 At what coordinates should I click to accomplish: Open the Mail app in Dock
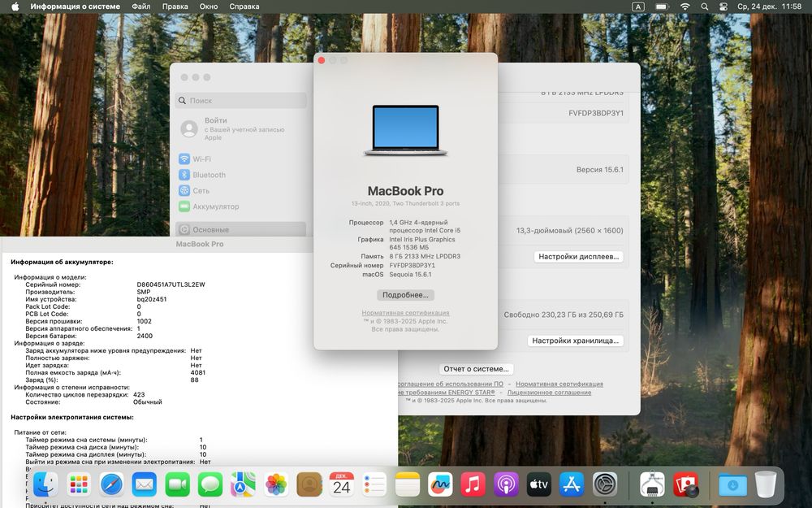point(145,484)
